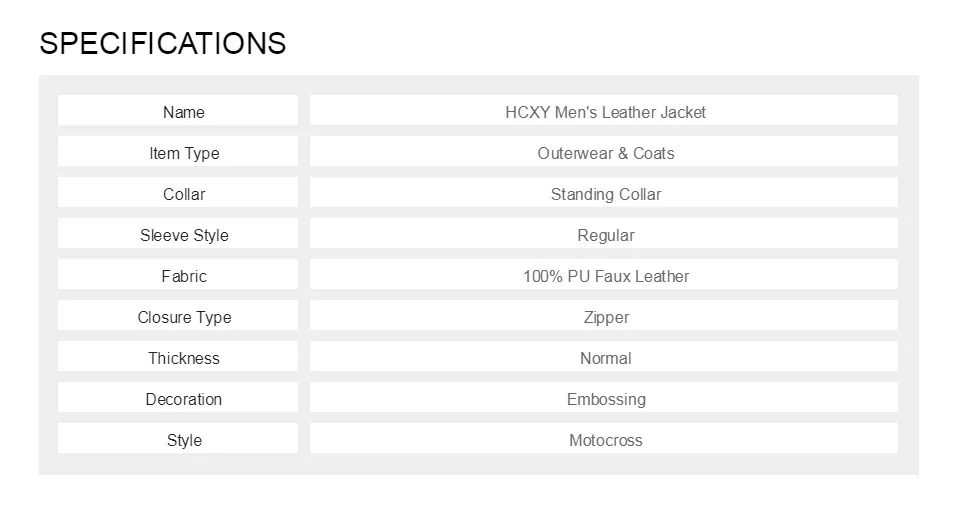The width and height of the screenshot is (958, 518).
Task: Click the 100% PU Faux Leather value
Action: (x=605, y=276)
